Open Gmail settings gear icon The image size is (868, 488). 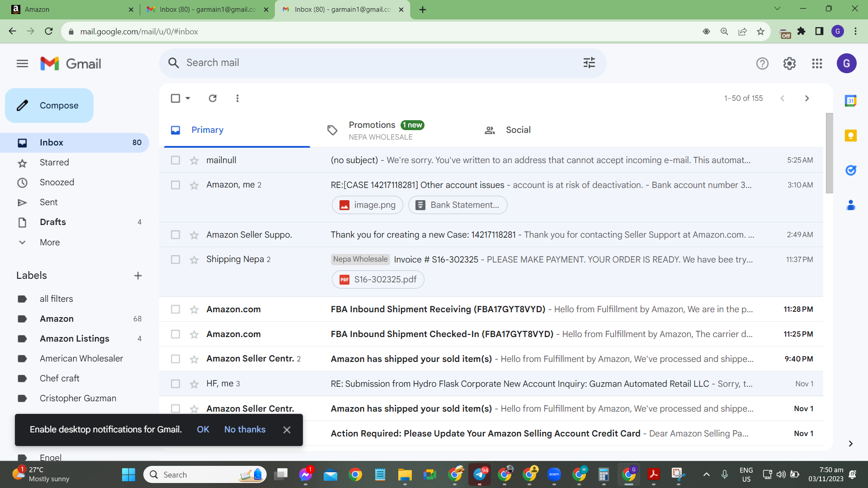tap(789, 64)
